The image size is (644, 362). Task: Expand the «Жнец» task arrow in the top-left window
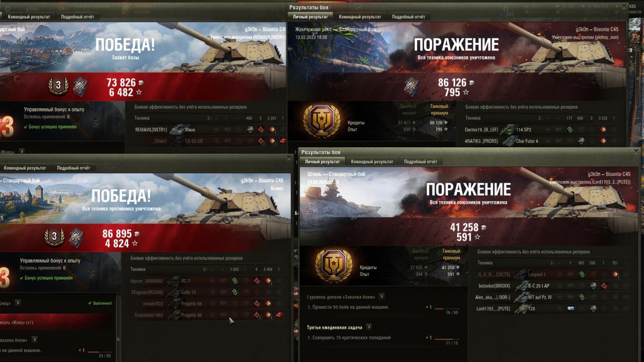coord(20,152)
